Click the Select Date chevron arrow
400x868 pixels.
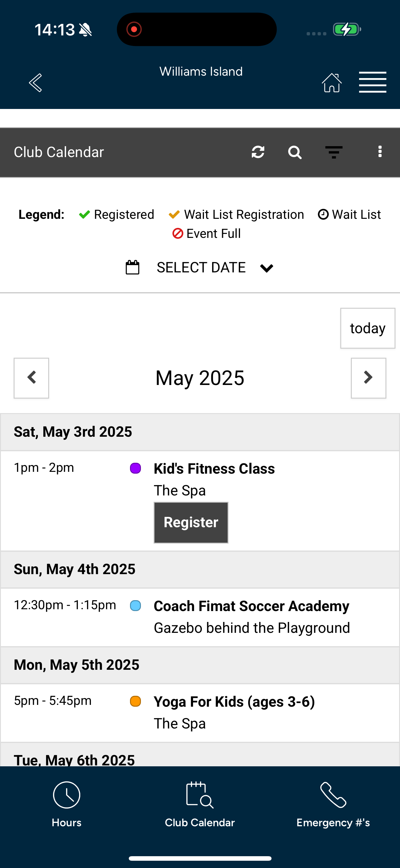pyautogui.click(x=267, y=268)
